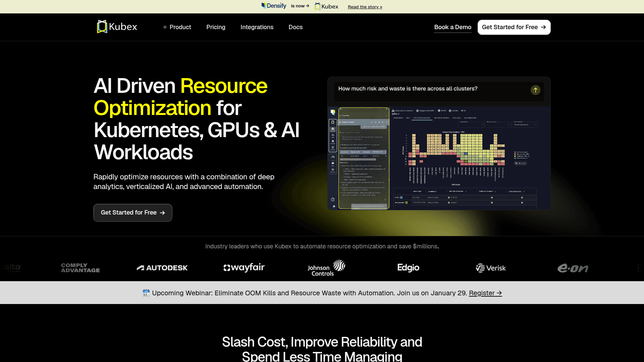Open the Docs menu item in the navbar
Image resolution: width=644 pixels, height=362 pixels.
(x=296, y=27)
